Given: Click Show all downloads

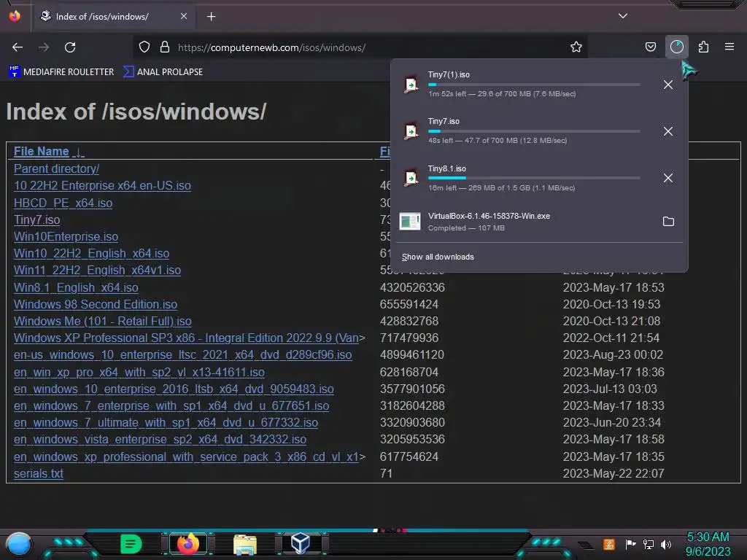Looking at the screenshot, I should 438,257.
